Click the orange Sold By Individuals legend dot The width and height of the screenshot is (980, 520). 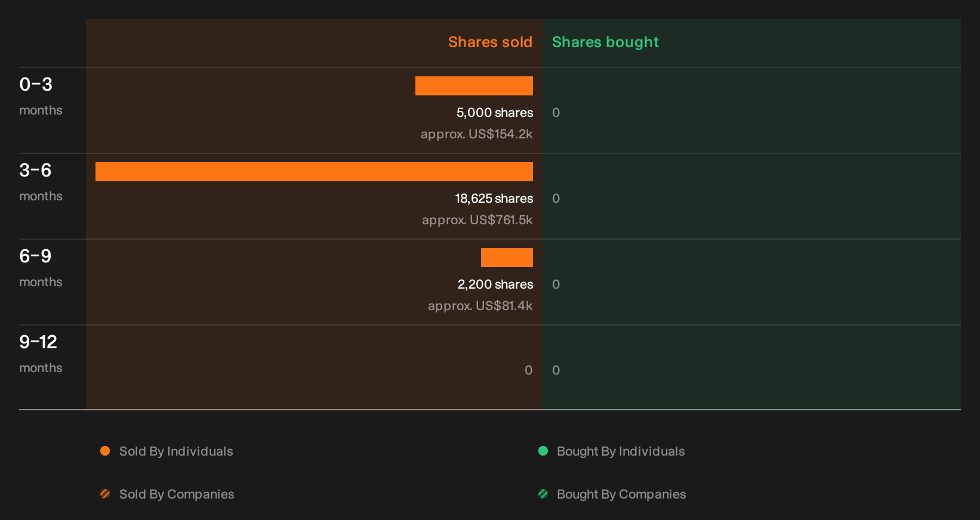point(105,451)
